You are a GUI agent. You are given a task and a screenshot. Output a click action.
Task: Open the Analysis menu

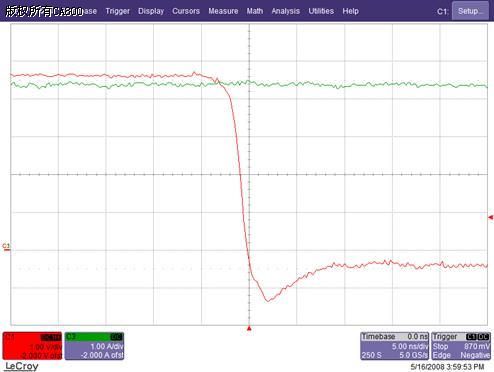(x=285, y=11)
